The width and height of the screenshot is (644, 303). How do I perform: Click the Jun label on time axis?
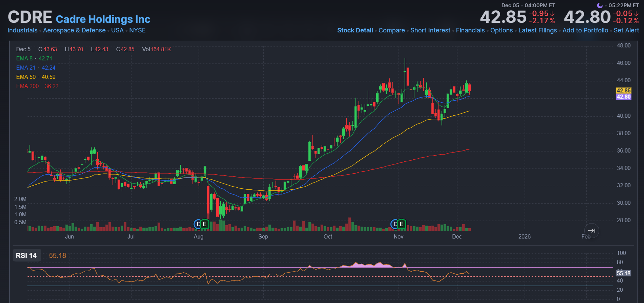(x=69, y=236)
